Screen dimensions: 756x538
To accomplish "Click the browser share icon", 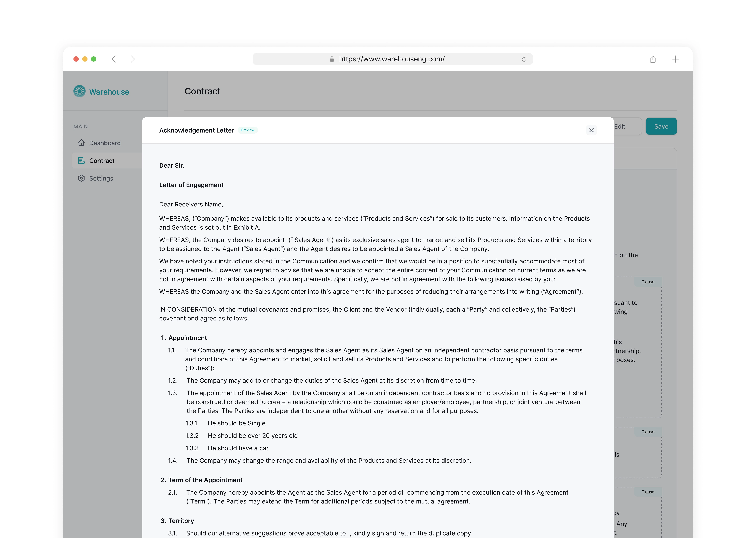I will 652,59.
